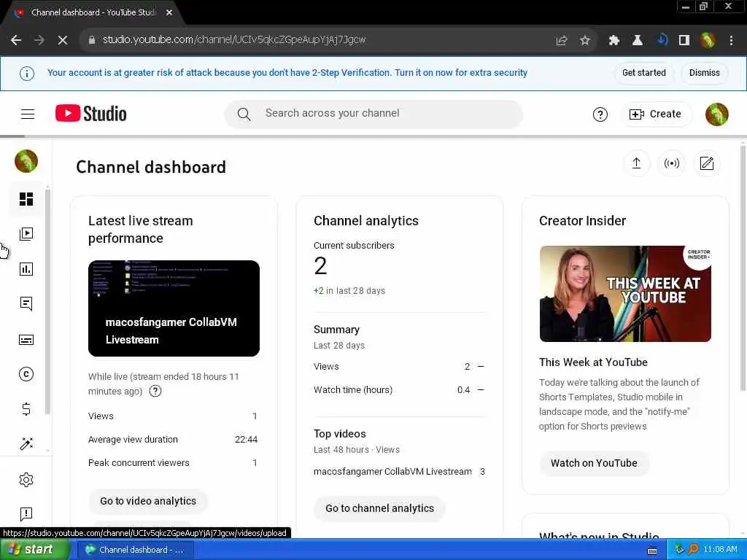Dismiss the security warning banner
The width and height of the screenshot is (747, 560).
coord(704,73)
